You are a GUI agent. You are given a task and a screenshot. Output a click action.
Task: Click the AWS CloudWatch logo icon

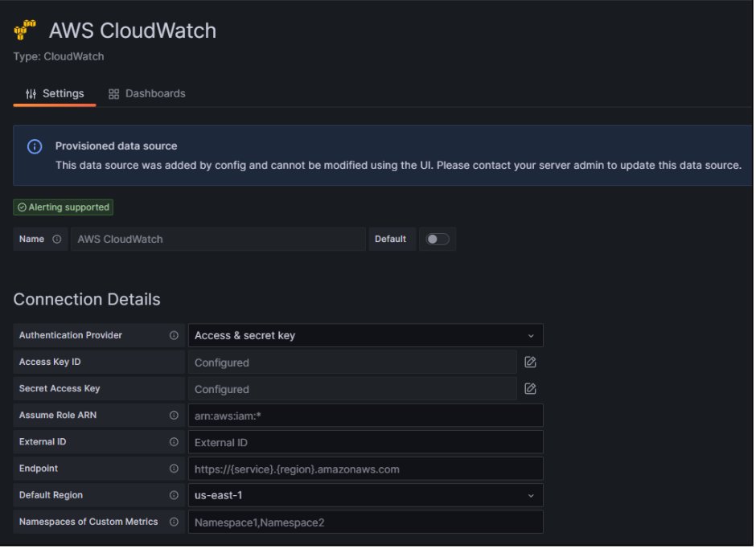coord(25,30)
